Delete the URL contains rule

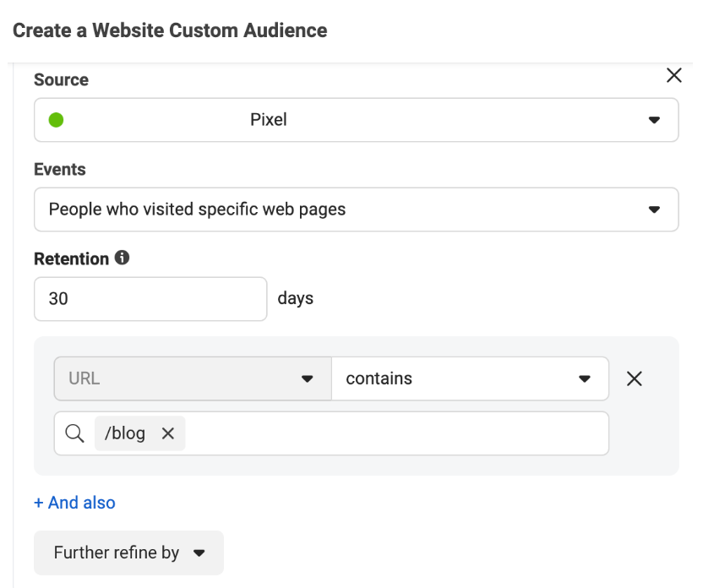click(634, 378)
